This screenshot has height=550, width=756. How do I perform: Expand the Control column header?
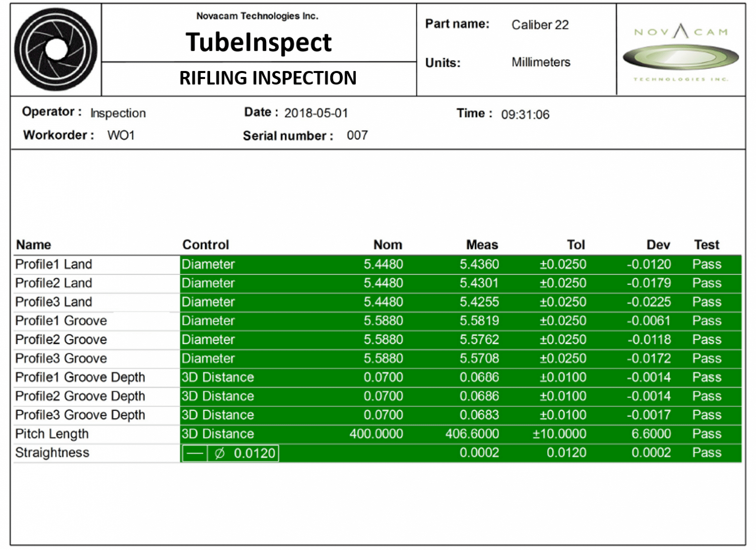coord(206,245)
